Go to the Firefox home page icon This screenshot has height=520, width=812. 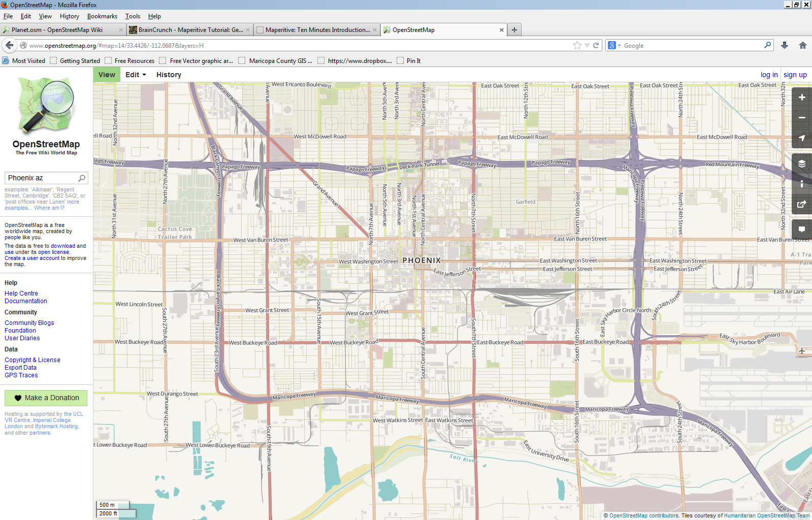[803, 45]
